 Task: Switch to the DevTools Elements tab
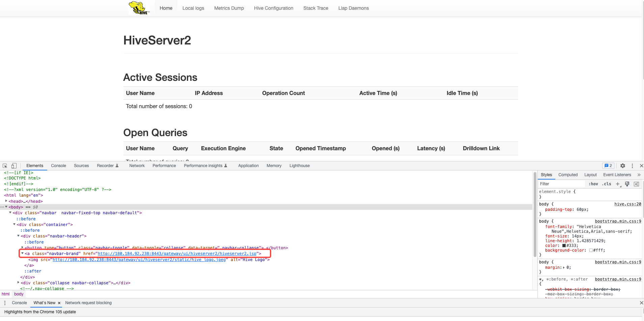click(x=35, y=166)
